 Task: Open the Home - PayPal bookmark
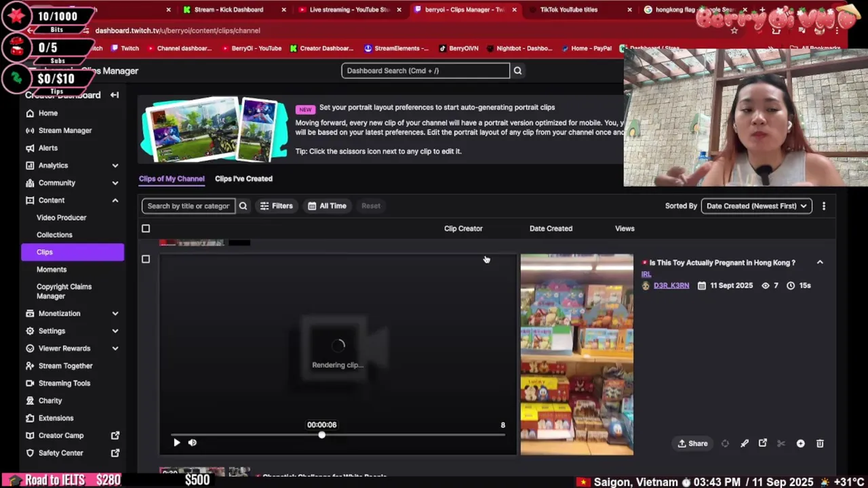click(x=585, y=48)
